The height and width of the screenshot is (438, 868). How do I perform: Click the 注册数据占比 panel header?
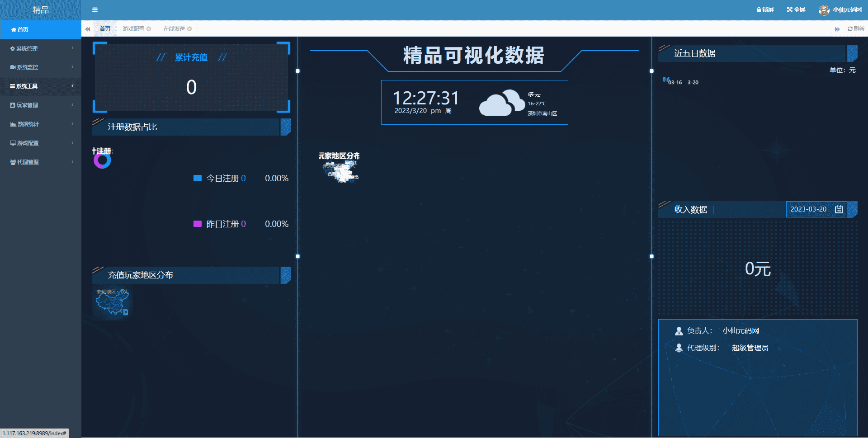(x=191, y=127)
